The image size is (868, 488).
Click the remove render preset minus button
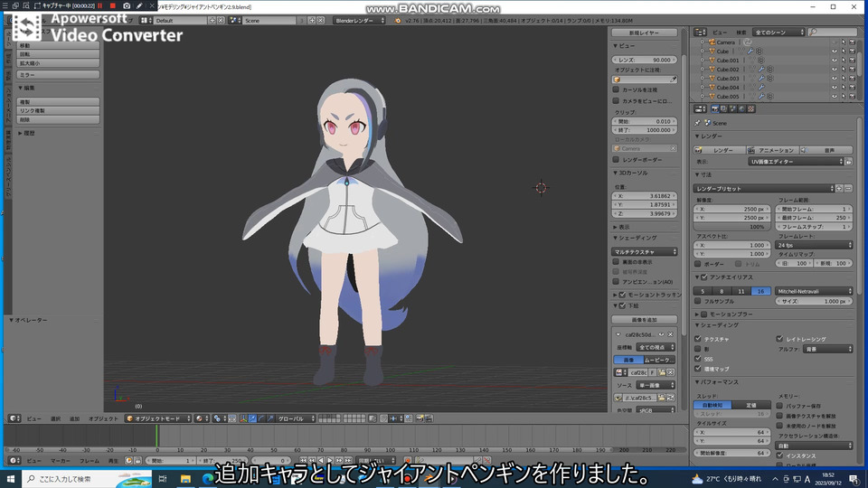point(848,189)
